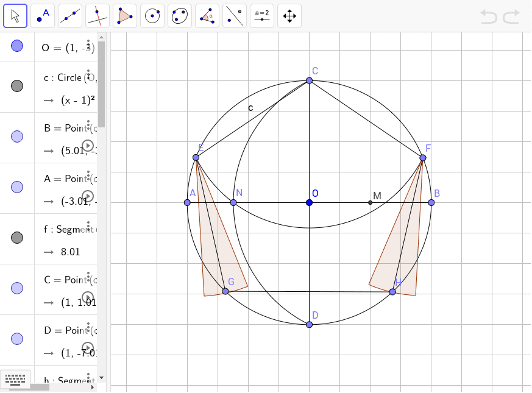The image size is (532, 393).
Task: Select the Angle tool
Action: (x=207, y=16)
